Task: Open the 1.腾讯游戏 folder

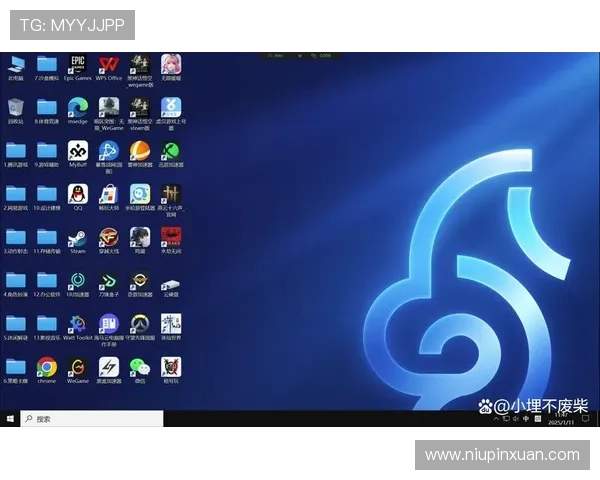Action: [16, 150]
